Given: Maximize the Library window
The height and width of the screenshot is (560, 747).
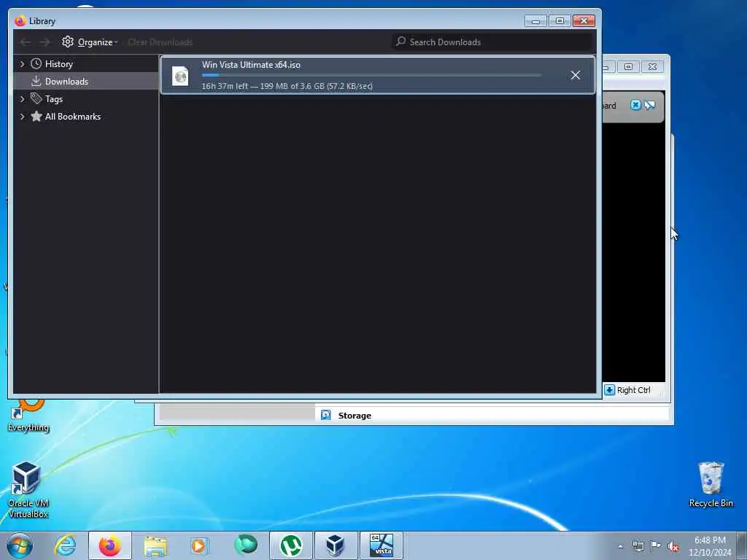Looking at the screenshot, I should 560,21.
